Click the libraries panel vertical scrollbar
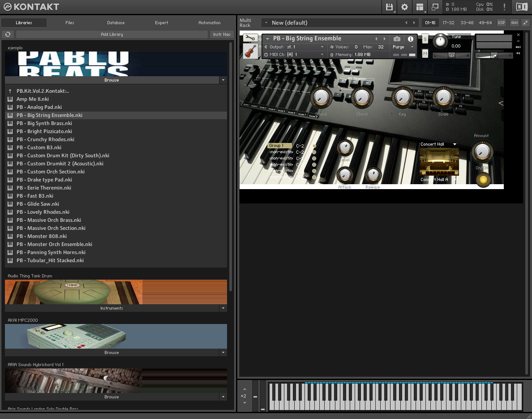532x419 pixels. click(231, 166)
